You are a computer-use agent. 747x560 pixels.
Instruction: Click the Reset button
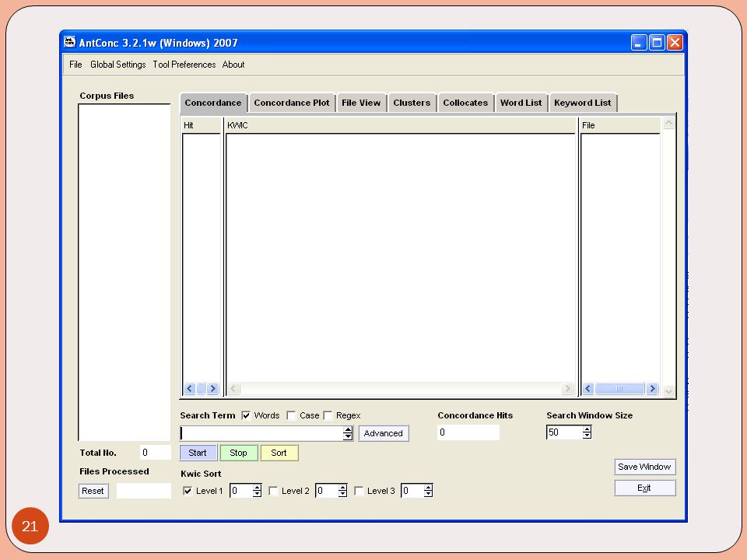pos(93,491)
